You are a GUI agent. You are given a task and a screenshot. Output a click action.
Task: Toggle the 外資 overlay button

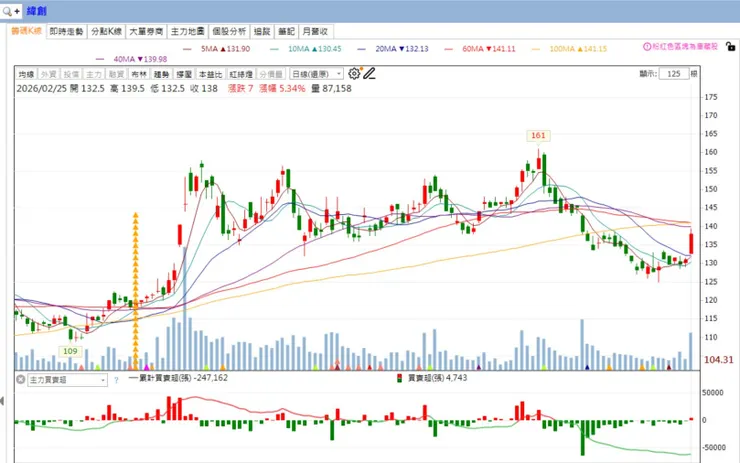pyautogui.click(x=48, y=75)
